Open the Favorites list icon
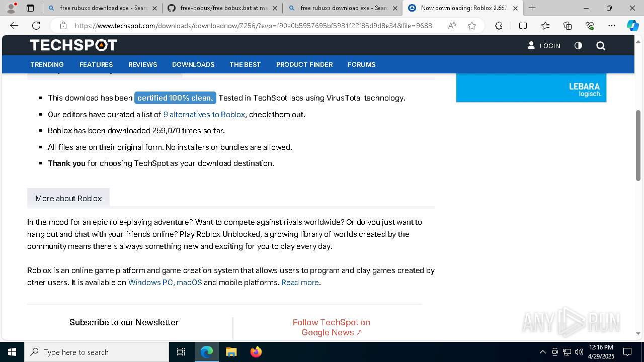Screen dimensions: 644x362 545,26
